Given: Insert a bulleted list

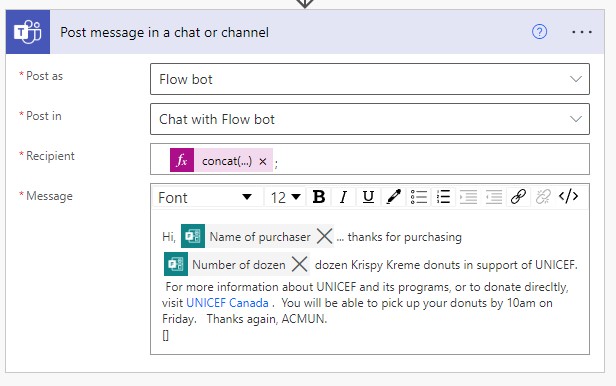Looking at the screenshot, I should 418,197.
